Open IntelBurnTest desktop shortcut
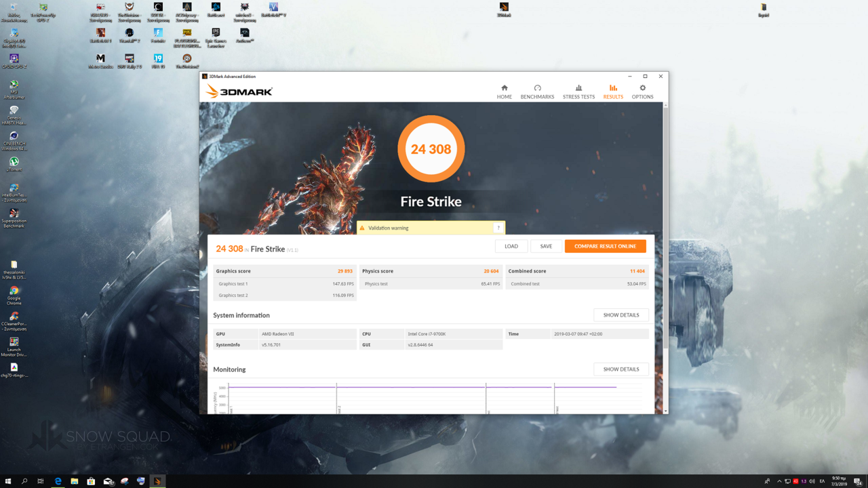868x488 pixels. pos(14,193)
